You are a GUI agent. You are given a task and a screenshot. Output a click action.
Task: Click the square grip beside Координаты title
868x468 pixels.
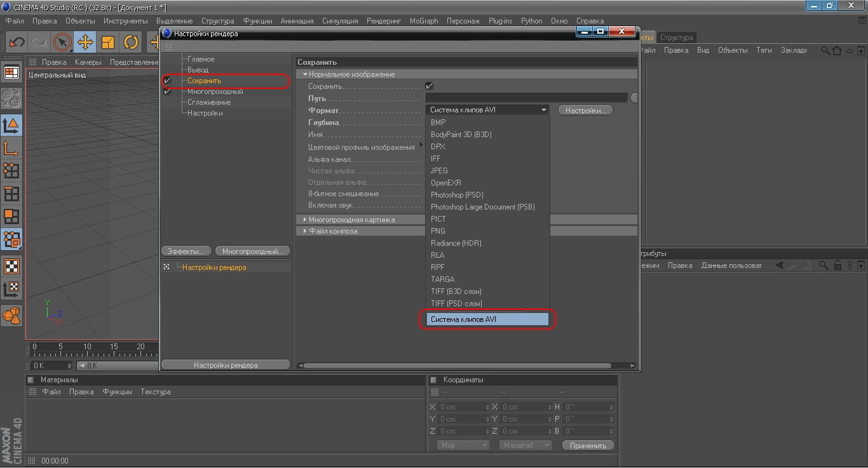tap(434, 380)
